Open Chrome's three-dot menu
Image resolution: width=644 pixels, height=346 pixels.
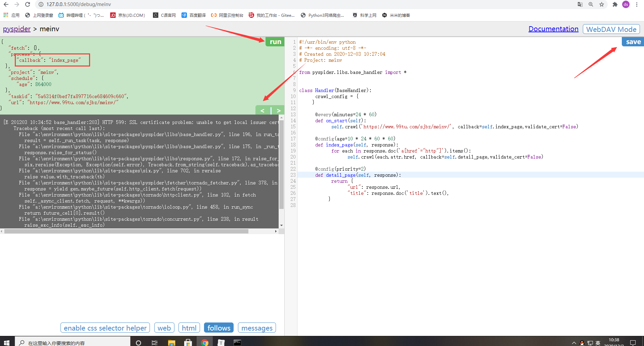click(x=637, y=4)
